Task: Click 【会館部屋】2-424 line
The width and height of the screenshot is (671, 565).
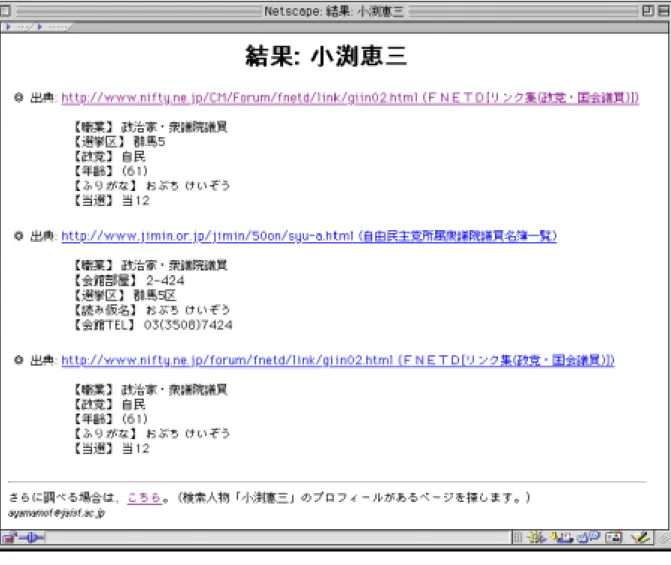Action: point(129,280)
